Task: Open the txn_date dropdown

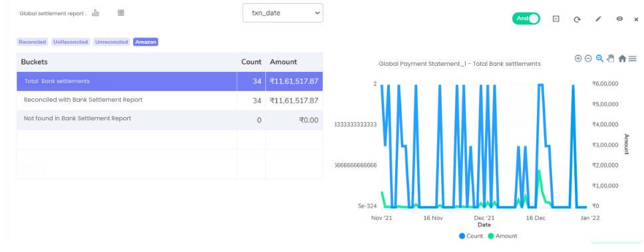Action: pyautogui.click(x=283, y=13)
